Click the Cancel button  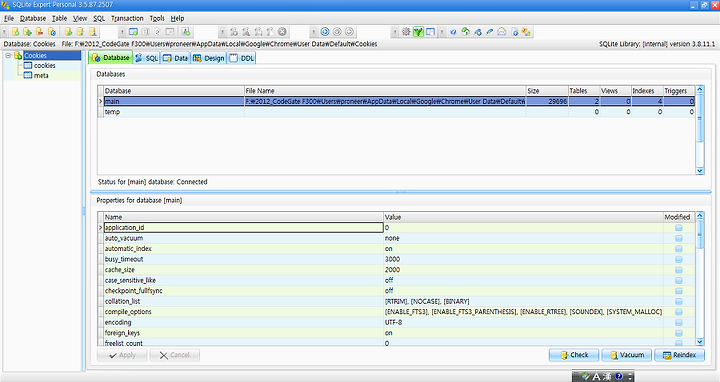click(x=174, y=355)
